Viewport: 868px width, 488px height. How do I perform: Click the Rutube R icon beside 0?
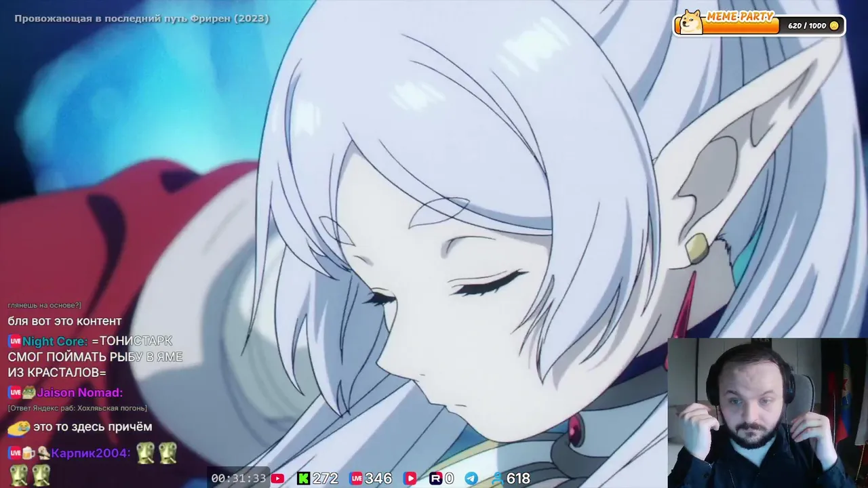(x=436, y=479)
